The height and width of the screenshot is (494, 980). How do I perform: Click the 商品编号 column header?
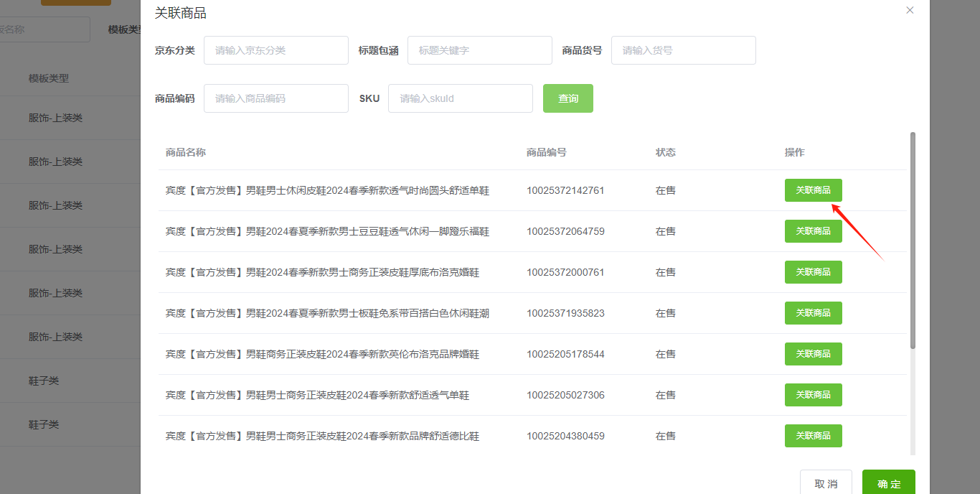point(546,152)
